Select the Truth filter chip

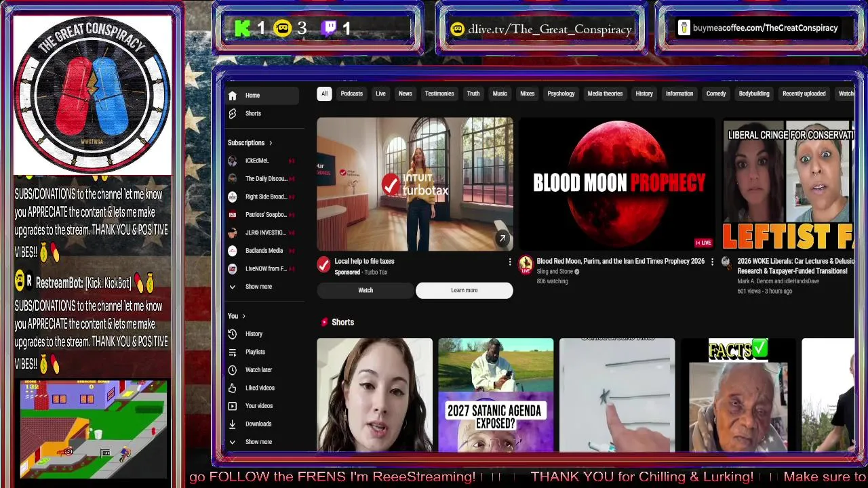(x=473, y=94)
